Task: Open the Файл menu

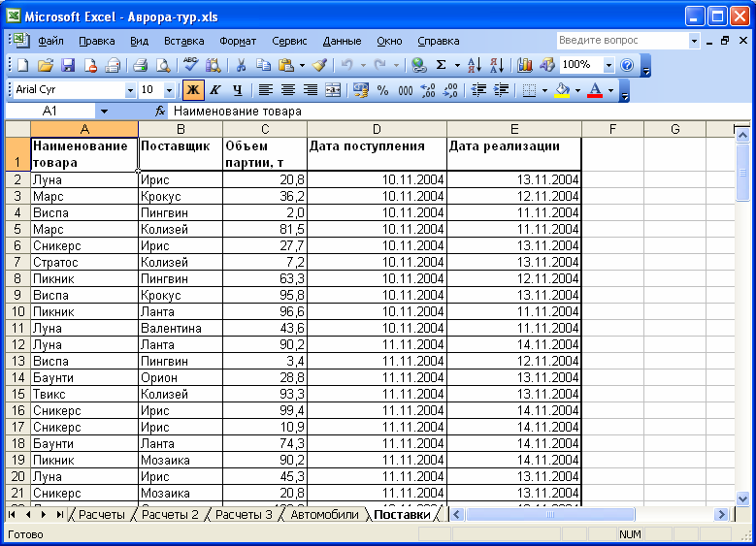Action: click(x=50, y=41)
